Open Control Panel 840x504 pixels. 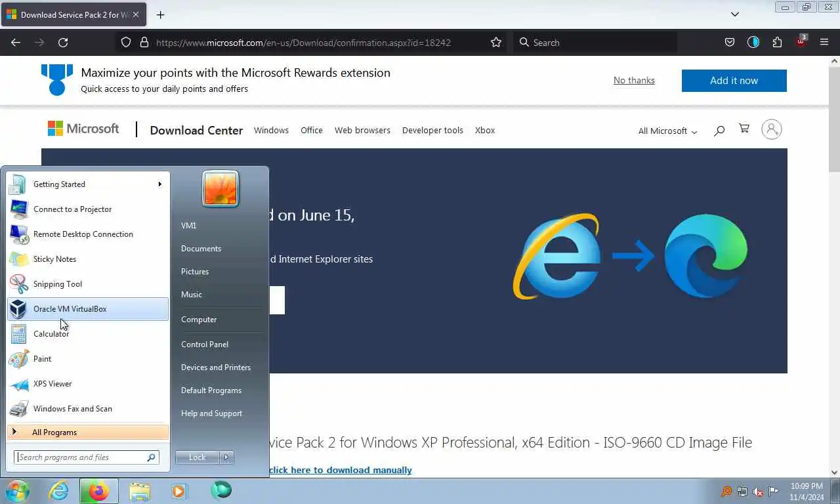205,345
